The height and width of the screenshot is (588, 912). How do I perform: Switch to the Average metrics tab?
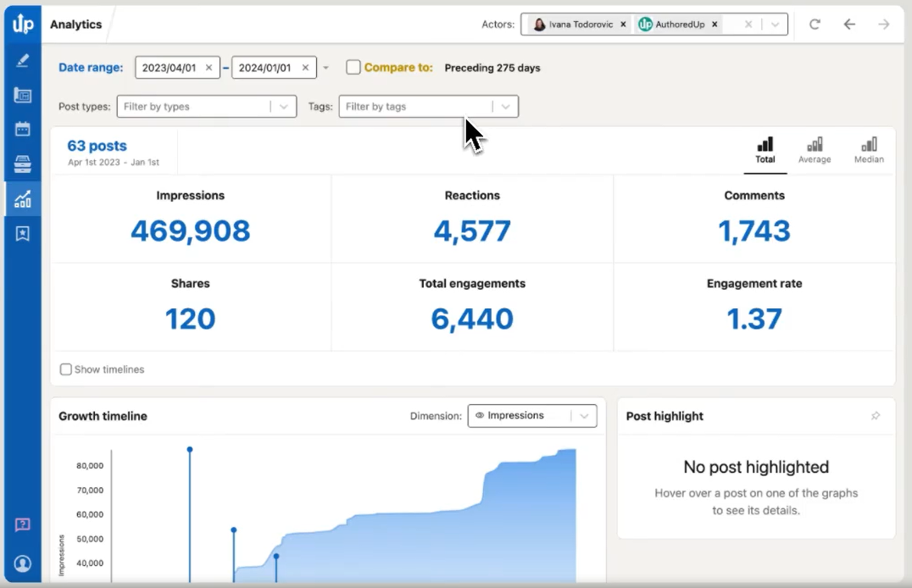[x=815, y=150]
